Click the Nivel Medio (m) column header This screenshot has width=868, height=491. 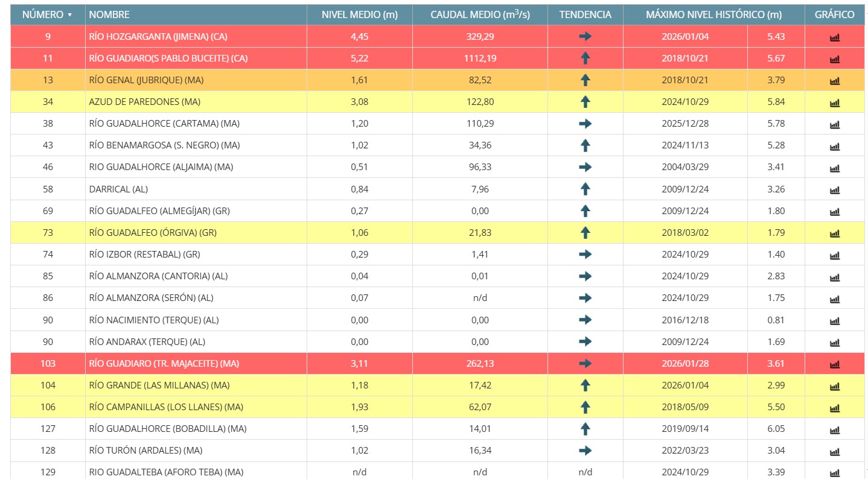(359, 14)
